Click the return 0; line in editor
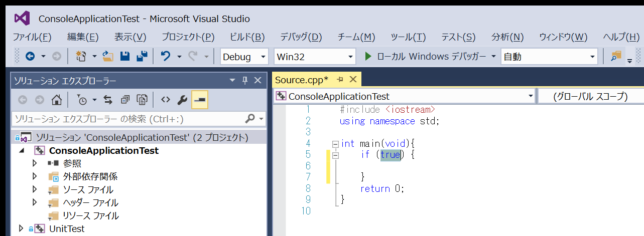This screenshot has width=644, height=236. pyautogui.click(x=382, y=188)
